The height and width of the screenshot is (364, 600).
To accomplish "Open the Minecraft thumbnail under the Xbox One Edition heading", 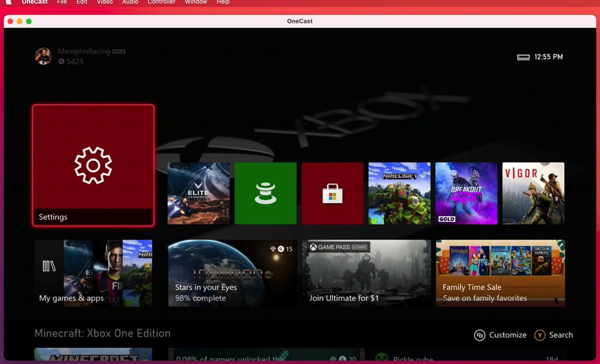I will coord(93,354).
